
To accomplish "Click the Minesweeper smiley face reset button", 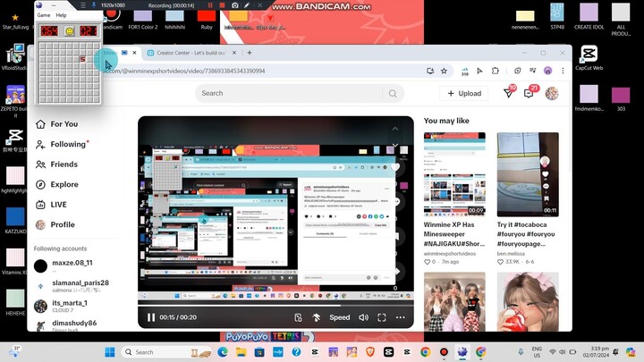I will coord(70,30).
